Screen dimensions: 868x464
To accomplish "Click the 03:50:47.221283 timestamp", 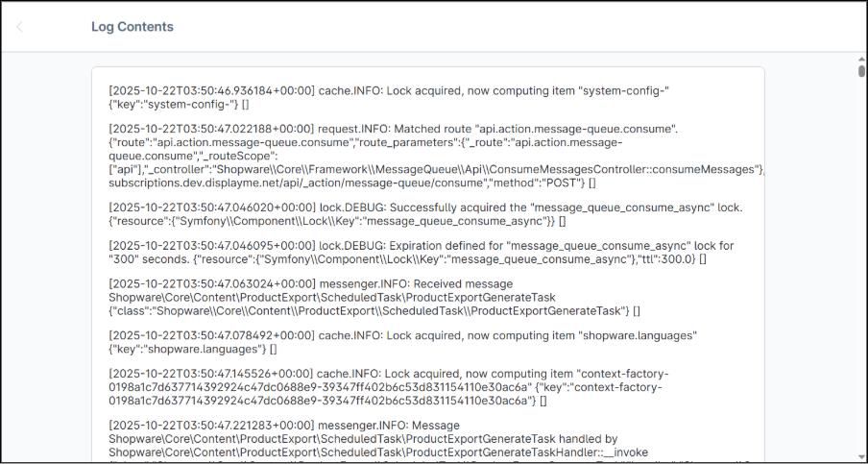I will click(x=211, y=426).
